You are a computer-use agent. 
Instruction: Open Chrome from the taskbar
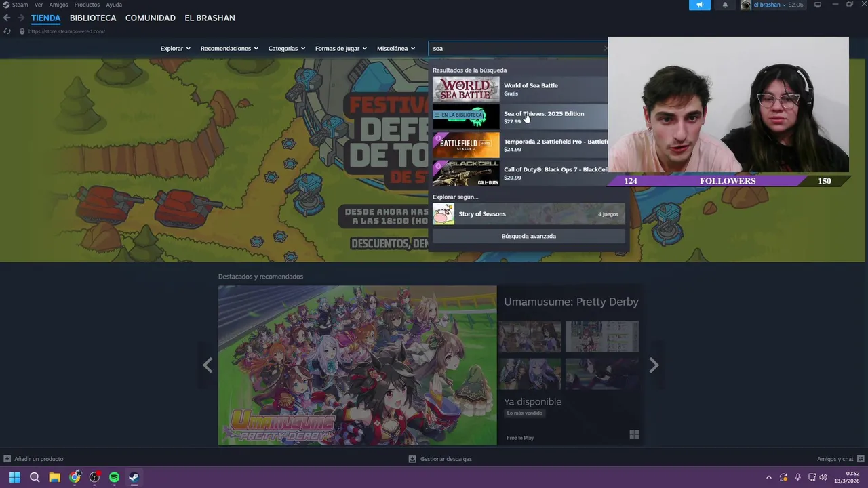[x=75, y=477]
